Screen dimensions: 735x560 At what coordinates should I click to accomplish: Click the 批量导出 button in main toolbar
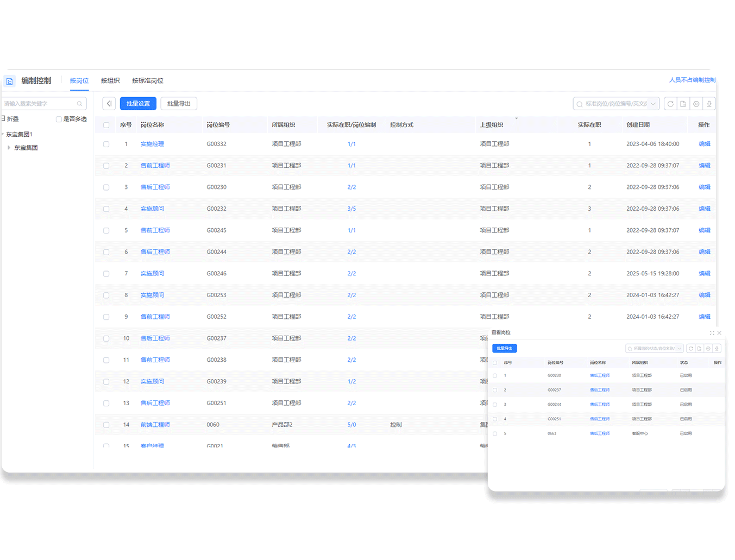(179, 104)
